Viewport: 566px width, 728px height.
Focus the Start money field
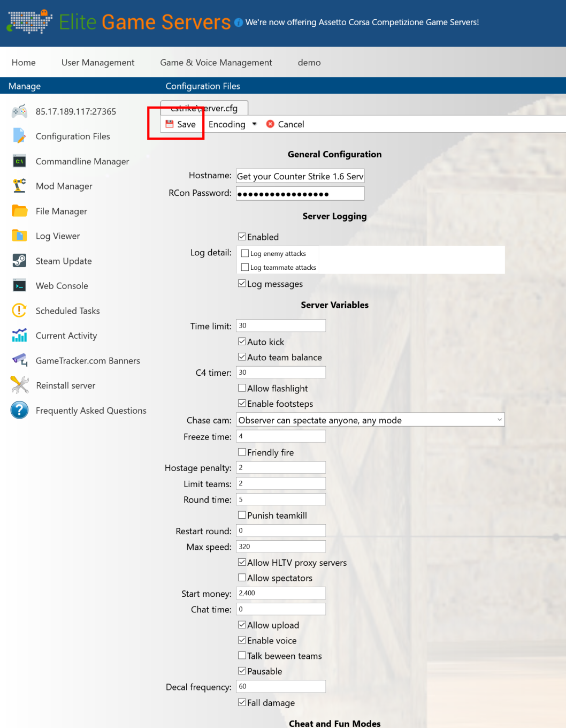tap(281, 593)
